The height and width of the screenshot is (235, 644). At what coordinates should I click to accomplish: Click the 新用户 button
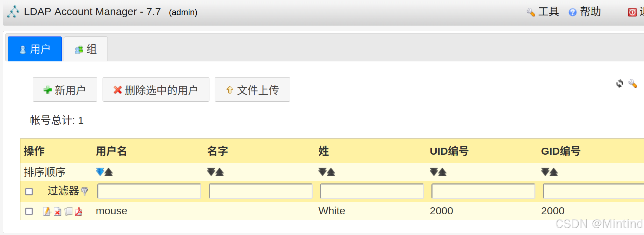coord(65,90)
